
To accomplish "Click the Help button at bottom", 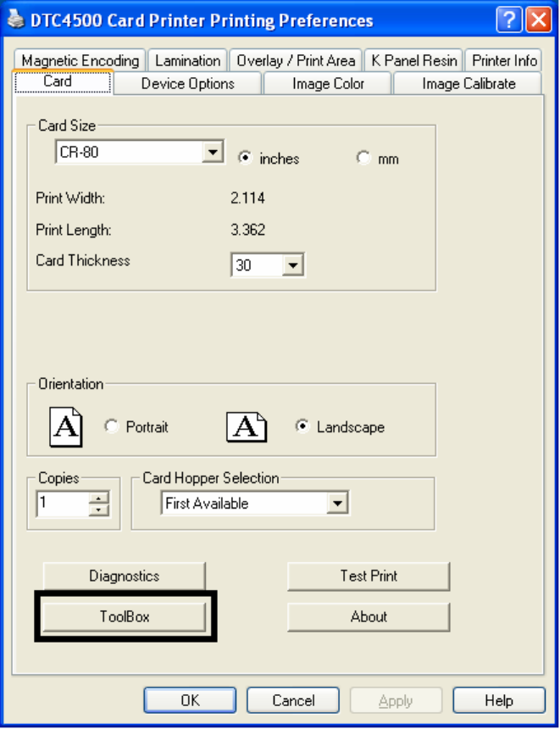I will point(499,700).
